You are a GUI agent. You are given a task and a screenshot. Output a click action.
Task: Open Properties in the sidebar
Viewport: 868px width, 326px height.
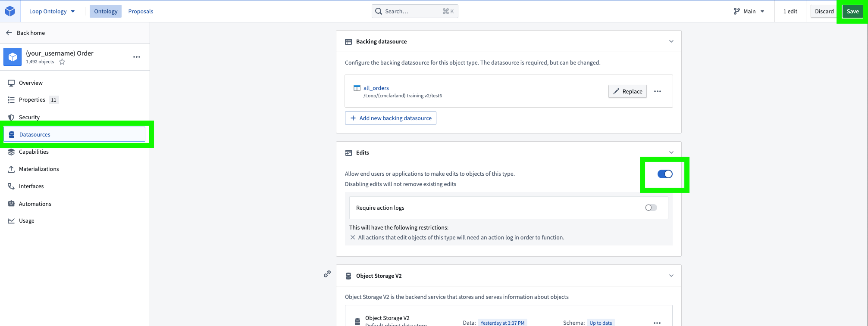pyautogui.click(x=32, y=100)
